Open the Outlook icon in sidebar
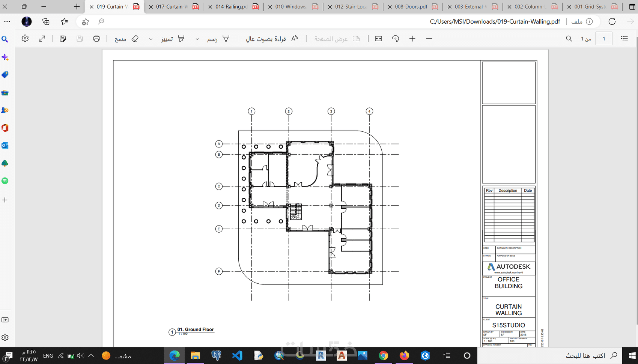638x364 pixels. pos(5,146)
